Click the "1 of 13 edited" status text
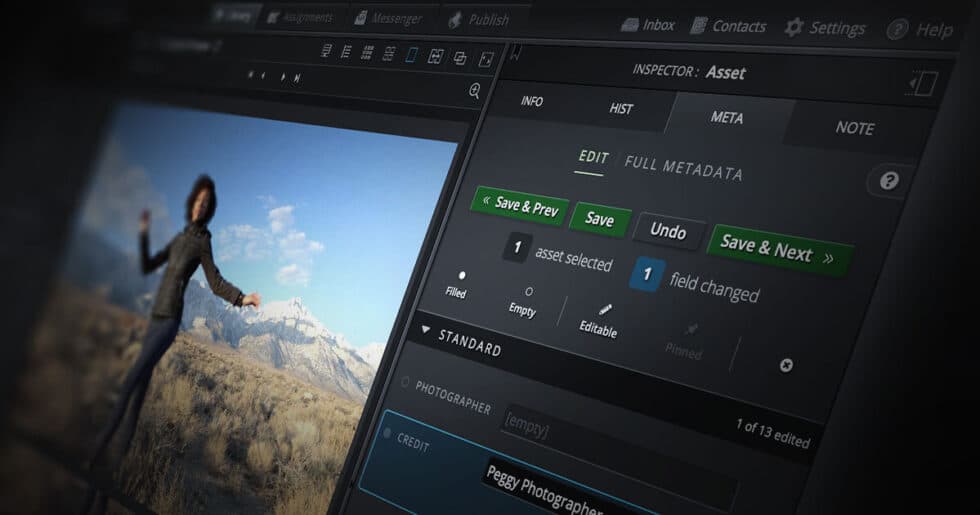This screenshot has height=515, width=980. pyautogui.click(x=773, y=432)
